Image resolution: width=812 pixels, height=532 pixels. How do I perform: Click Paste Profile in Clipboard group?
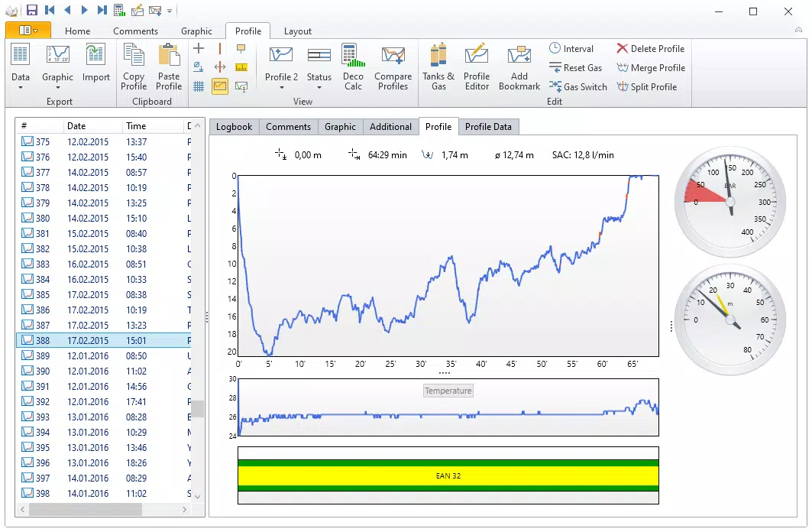click(x=169, y=67)
